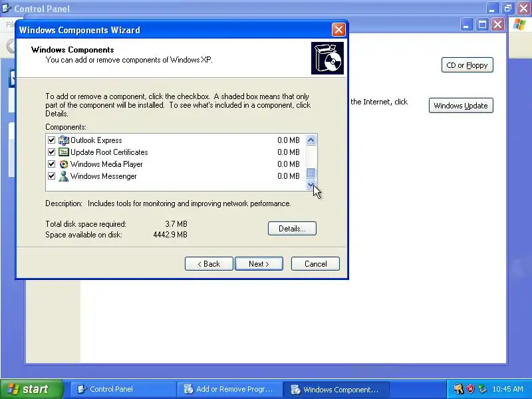Click the system tray clock showing 10:45 AM
Image resolution: width=532 pixels, height=399 pixels.
tap(507, 389)
